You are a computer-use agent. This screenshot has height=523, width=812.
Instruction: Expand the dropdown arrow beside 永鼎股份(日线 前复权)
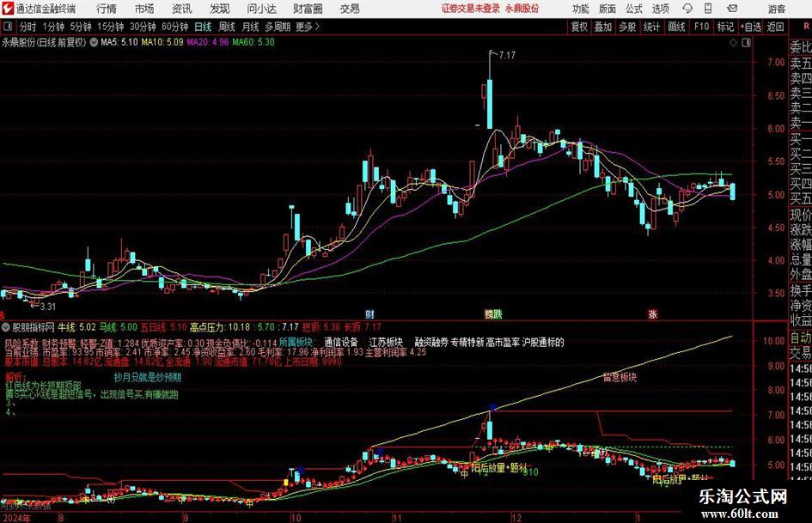(x=94, y=42)
